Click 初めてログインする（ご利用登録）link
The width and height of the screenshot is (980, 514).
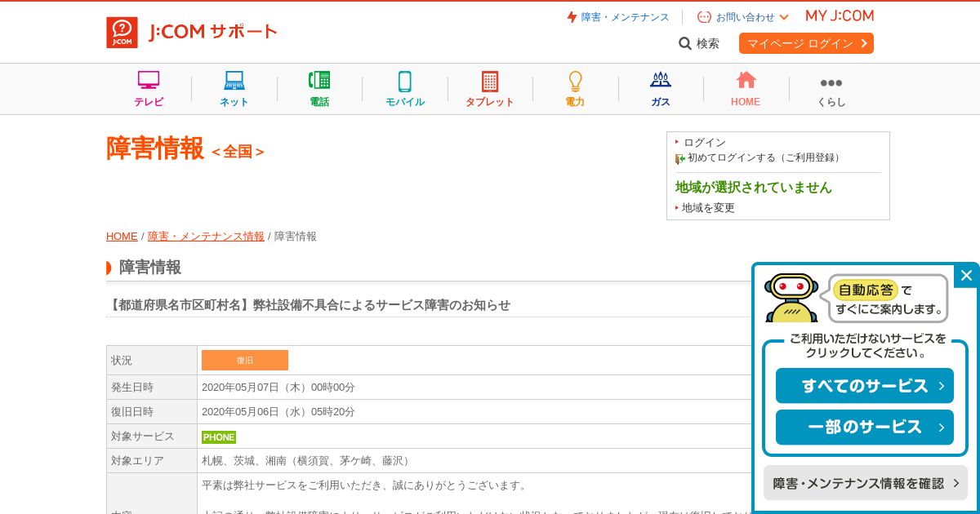(x=764, y=157)
